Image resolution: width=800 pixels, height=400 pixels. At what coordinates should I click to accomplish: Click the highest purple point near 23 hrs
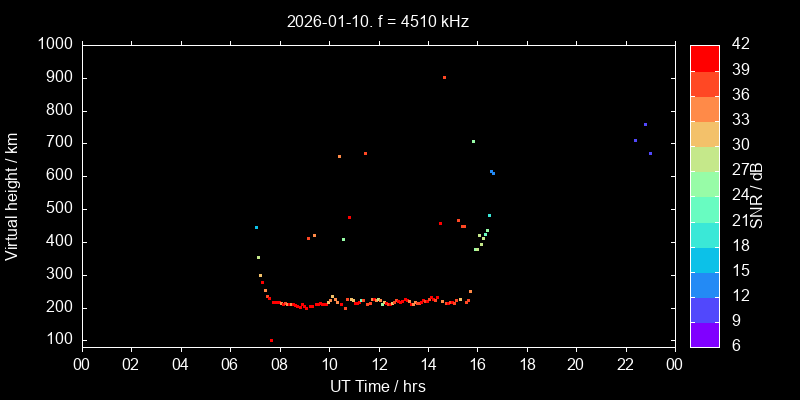[x=645, y=125]
